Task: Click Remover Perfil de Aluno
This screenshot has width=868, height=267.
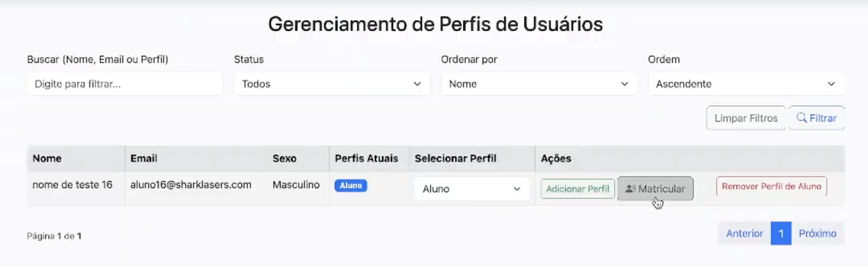Action: tap(771, 186)
